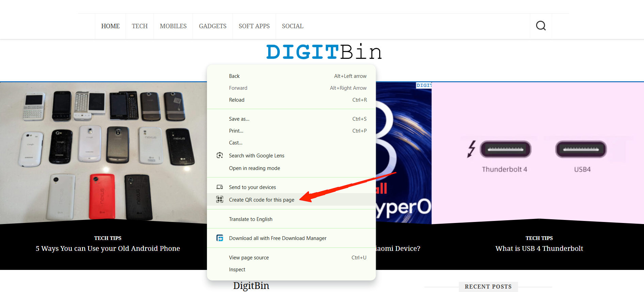The height and width of the screenshot is (292, 644).
Task: Choose Forward in the context menu
Action: pyautogui.click(x=291, y=88)
